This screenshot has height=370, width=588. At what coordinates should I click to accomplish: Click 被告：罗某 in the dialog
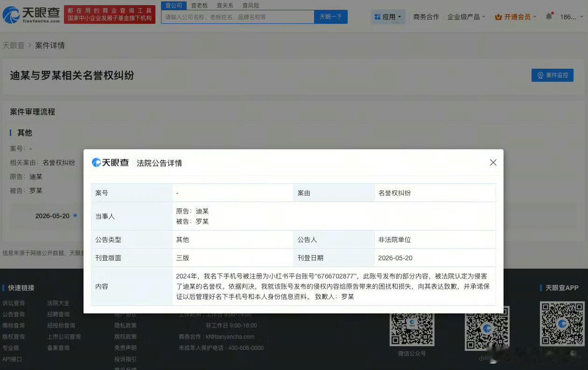[192, 221]
